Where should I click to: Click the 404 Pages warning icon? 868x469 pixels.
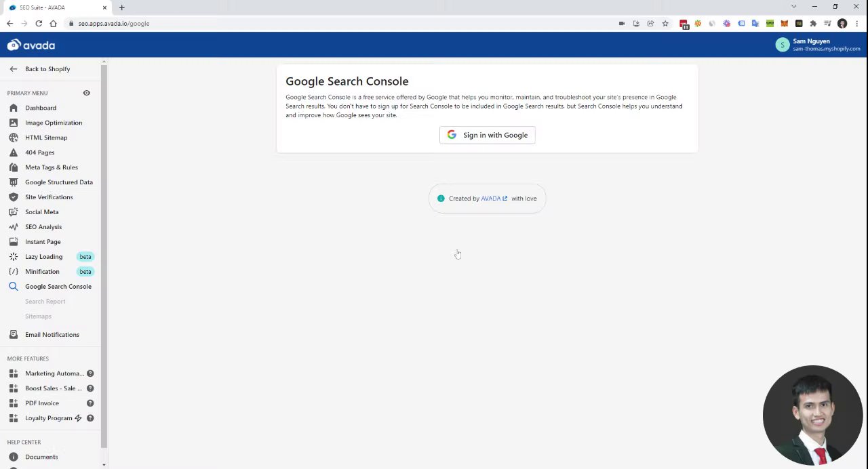click(14, 152)
